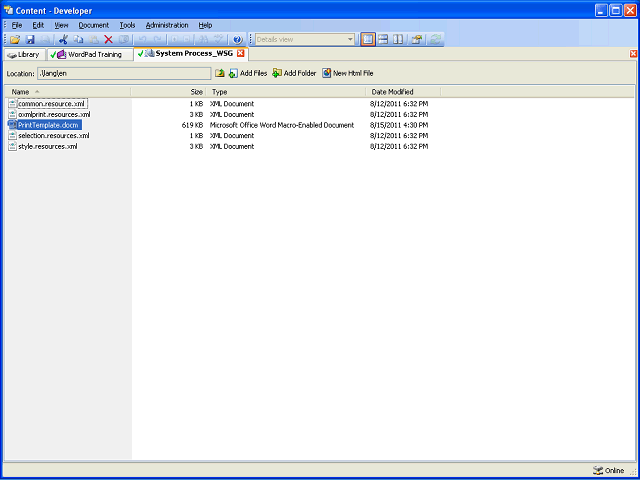Screen dimensions: 640x480
Task: Open the Edit menu
Action: point(38,25)
